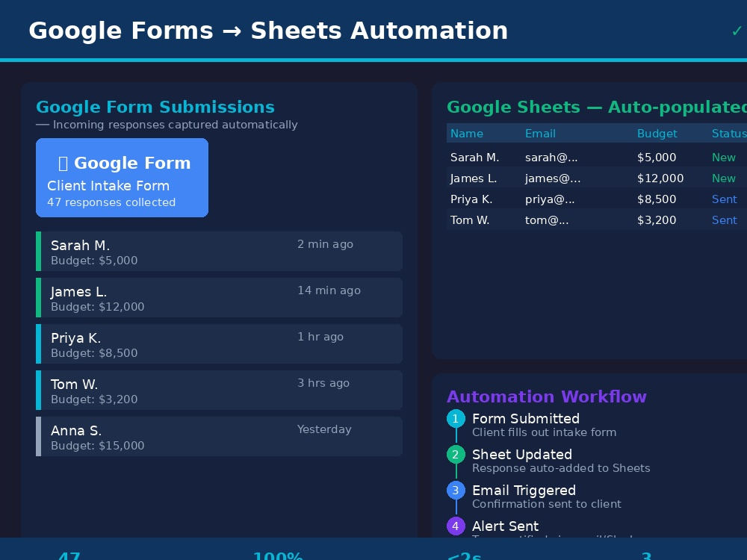Click the Email column header

pyautogui.click(x=540, y=134)
